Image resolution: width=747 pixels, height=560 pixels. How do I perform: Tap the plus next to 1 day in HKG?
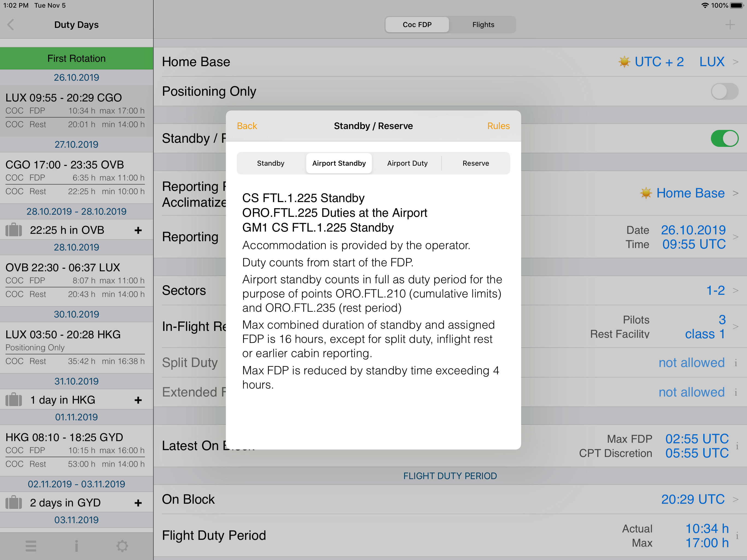pos(138,400)
